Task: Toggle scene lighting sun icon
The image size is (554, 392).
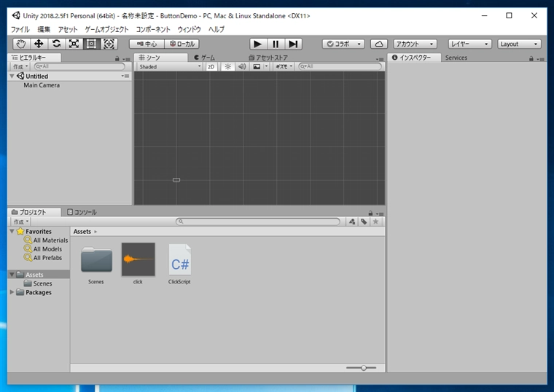Action: pos(228,66)
